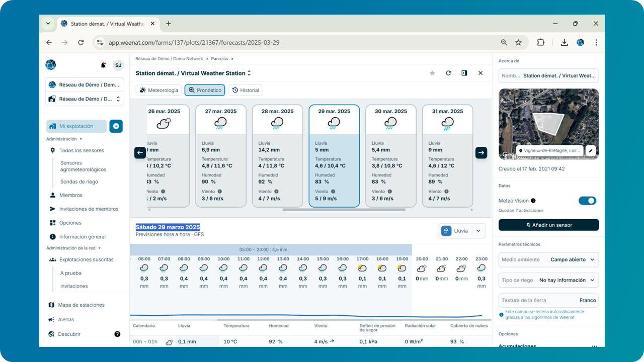Open Sensores agrometeorológicos submenu

click(x=83, y=166)
